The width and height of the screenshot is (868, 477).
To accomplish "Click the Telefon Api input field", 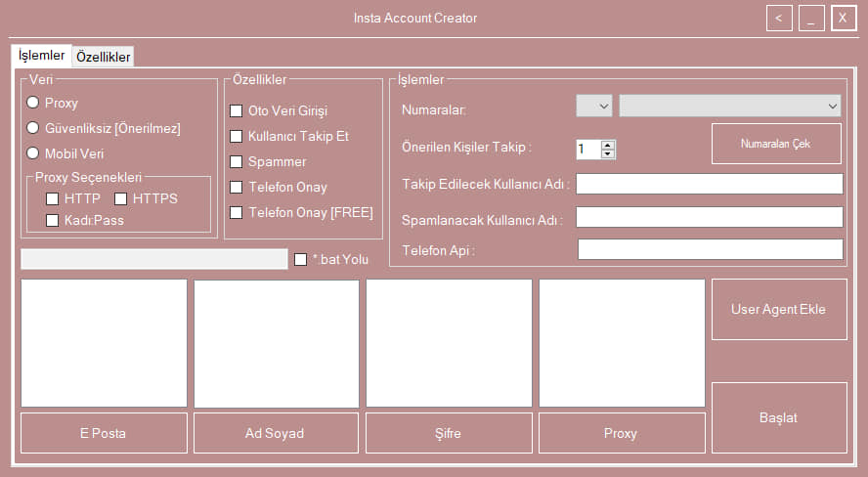I will point(711,249).
